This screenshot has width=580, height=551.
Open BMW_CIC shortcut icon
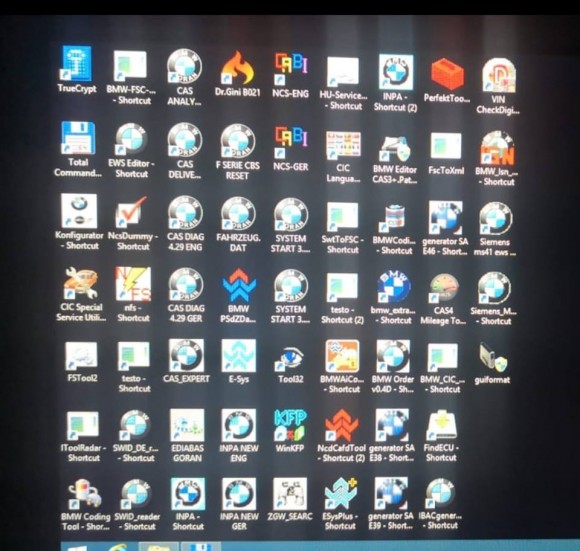point(442,359)
